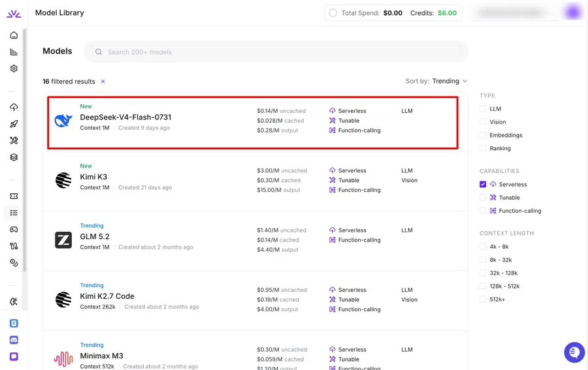
Task: Open the crossed tools icon in sidebar
Action: (x=14, y=140)
